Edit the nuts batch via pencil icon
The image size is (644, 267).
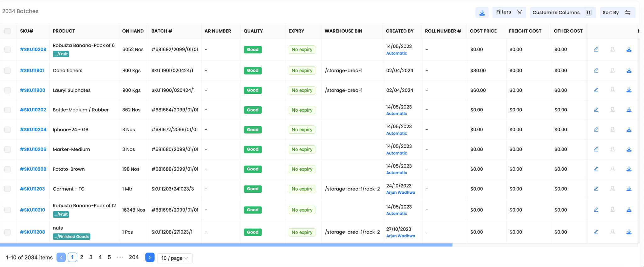coord(596,232)
